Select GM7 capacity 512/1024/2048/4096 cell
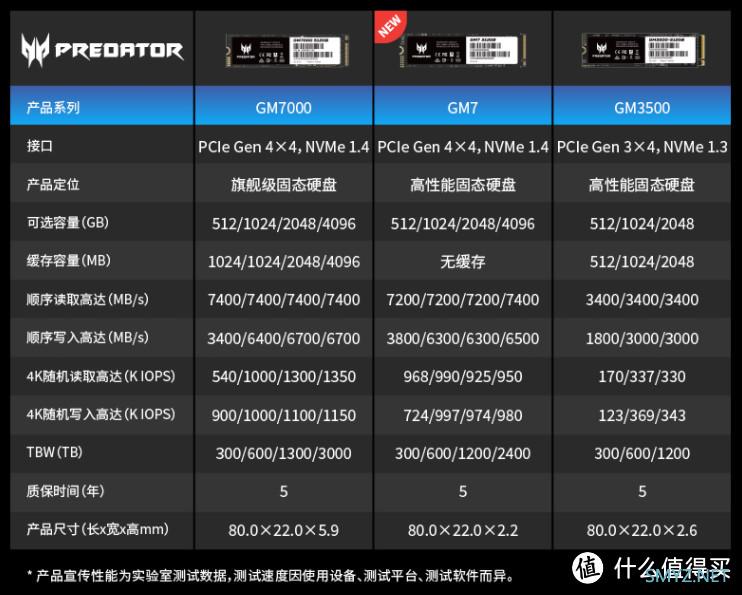742x595 pixels. (462, 224)
